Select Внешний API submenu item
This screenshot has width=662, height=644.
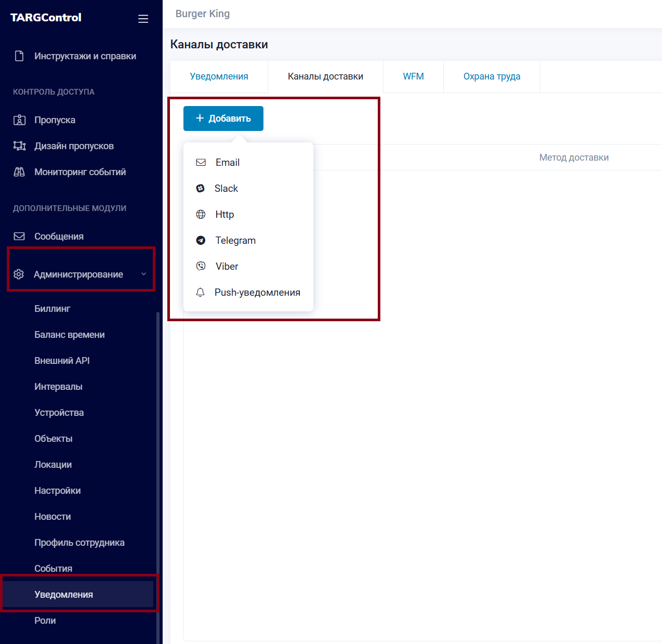62,361
